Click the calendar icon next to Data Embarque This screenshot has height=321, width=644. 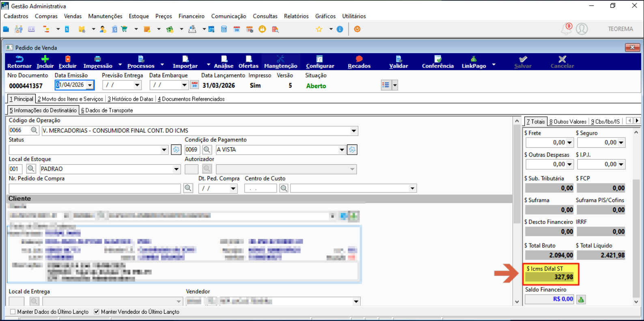[195, 85]
